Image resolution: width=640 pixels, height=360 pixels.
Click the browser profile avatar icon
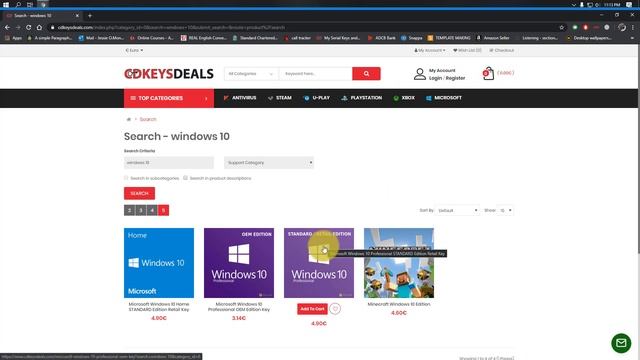point(622,27)
